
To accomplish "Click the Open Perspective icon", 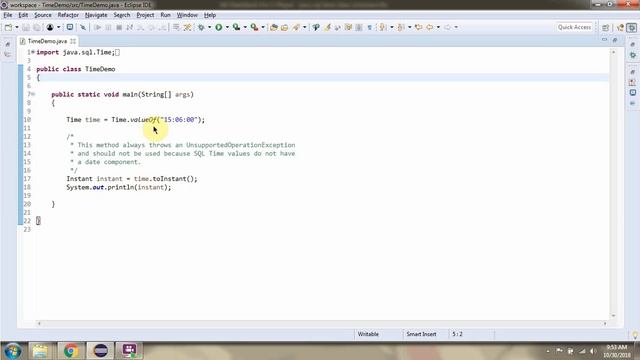I will (x=606, y=27).
